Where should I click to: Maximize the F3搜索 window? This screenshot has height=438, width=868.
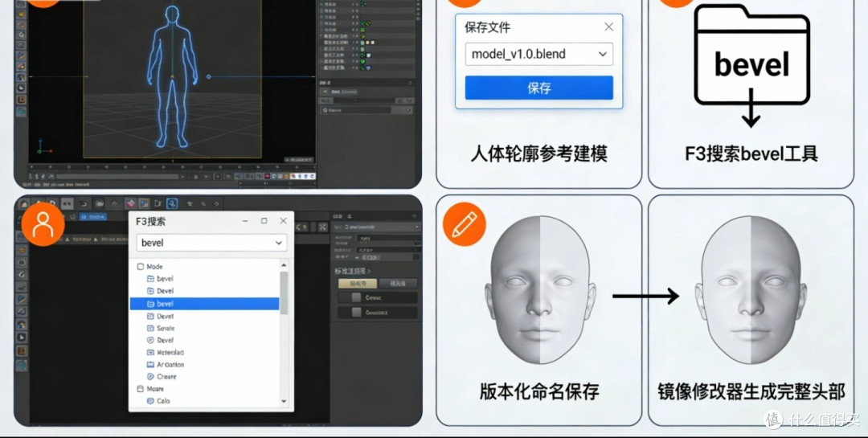tap(264, 221)
